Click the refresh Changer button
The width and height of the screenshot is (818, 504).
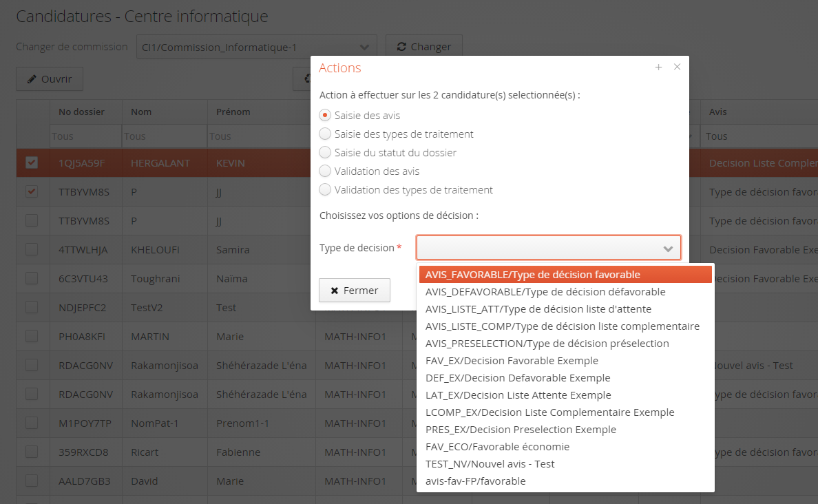click(423, 47)
